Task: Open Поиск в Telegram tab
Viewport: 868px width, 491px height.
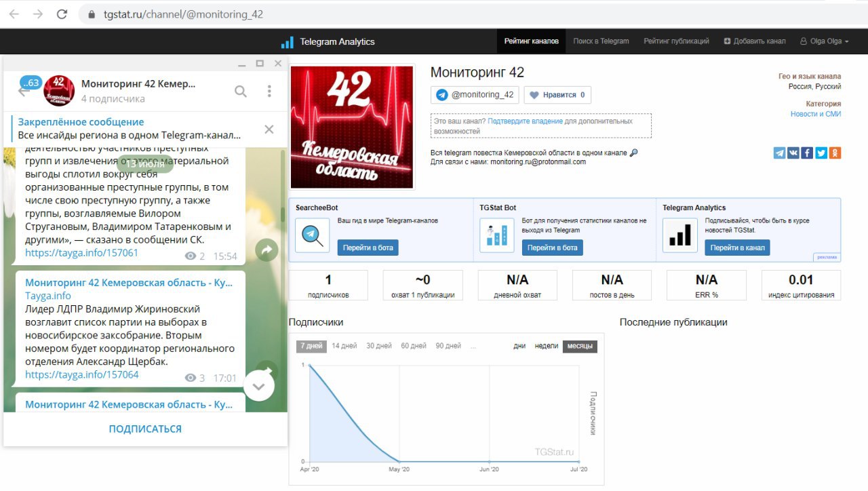Action: click(601, 41)
